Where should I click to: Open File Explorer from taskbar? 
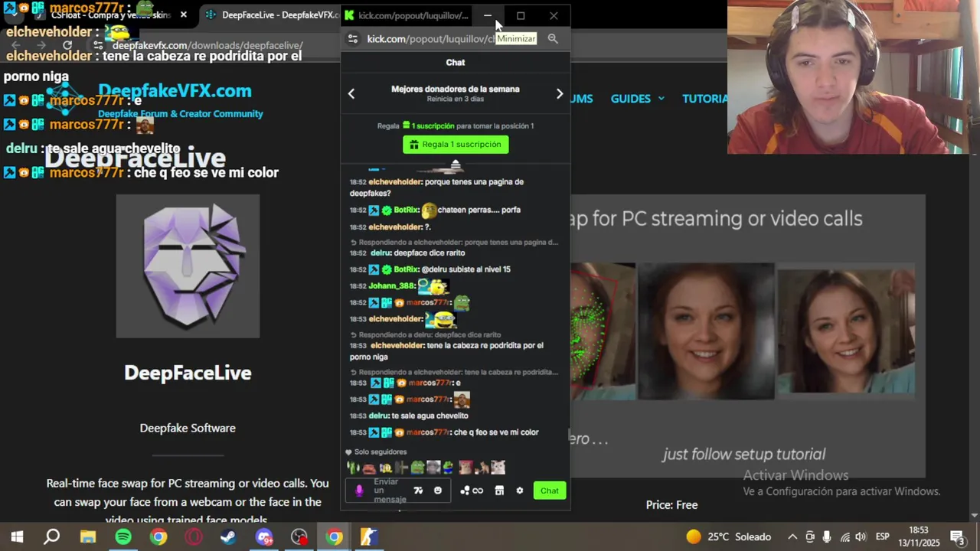[88, 537]
